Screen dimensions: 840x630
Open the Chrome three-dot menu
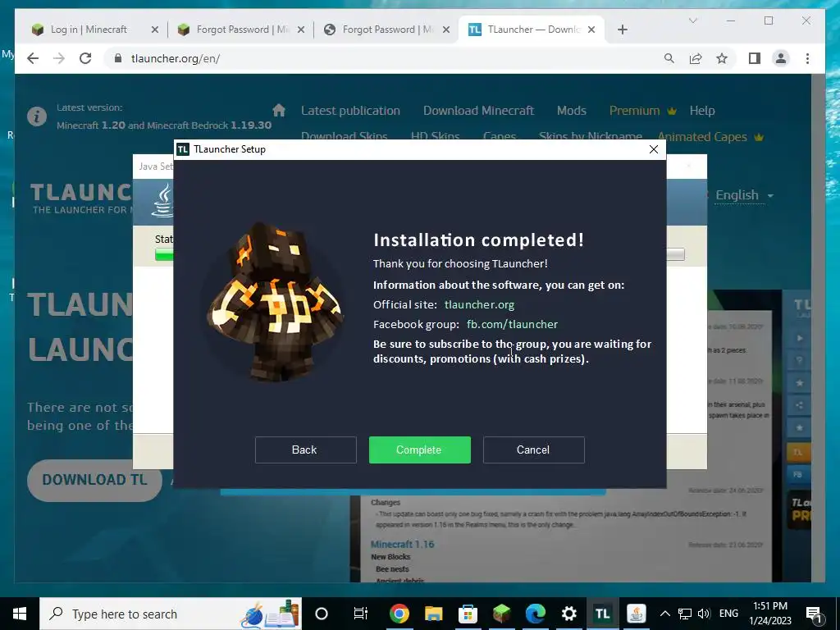click(807, 58)
